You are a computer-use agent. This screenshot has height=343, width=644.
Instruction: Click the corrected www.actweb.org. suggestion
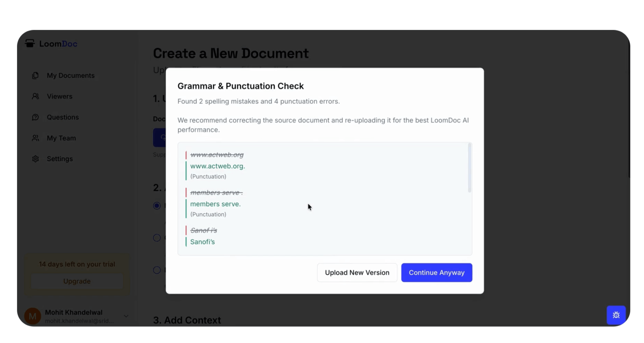(x=218, y=166)
